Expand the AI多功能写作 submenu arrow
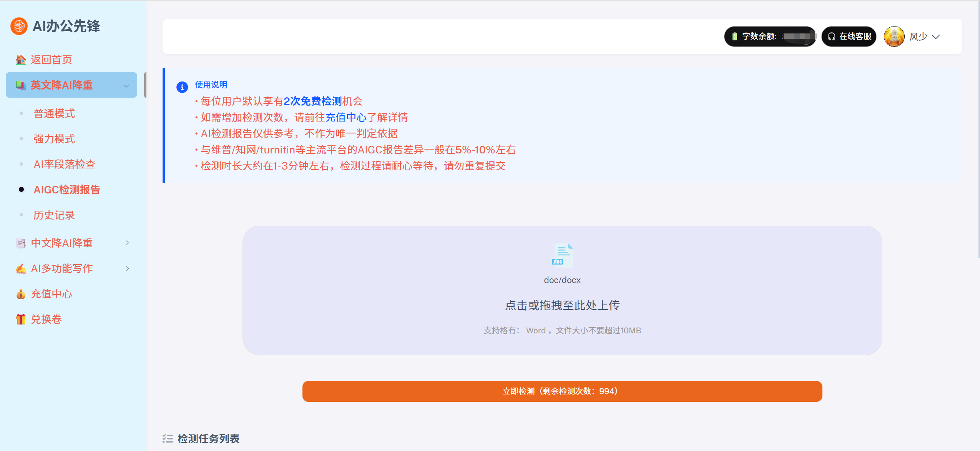Image resolution: width=980 pixels, height=451 pixels. click(x=127, y=268)
